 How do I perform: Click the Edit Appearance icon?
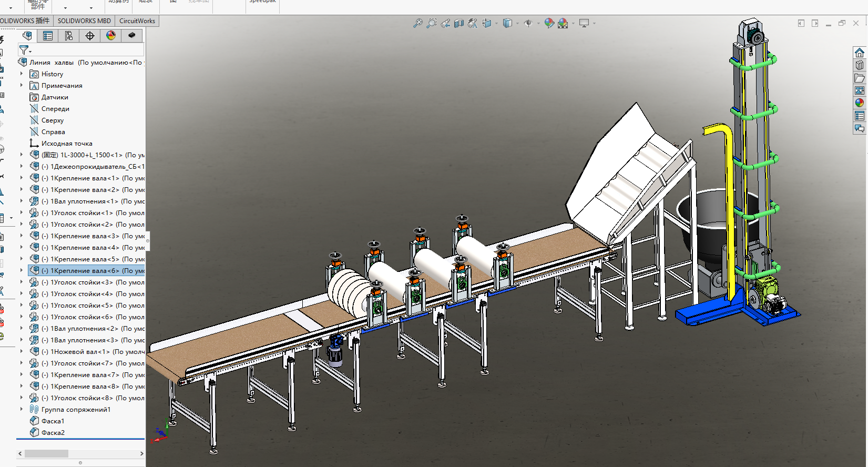549,23
